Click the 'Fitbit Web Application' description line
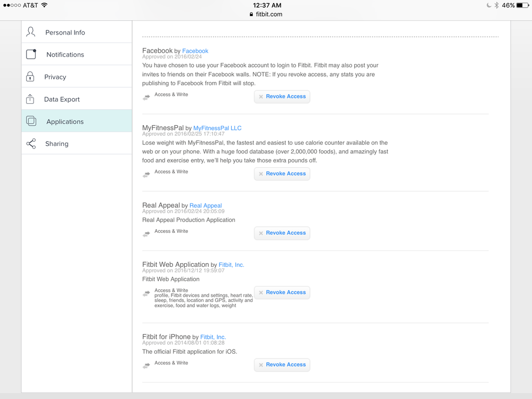The width and height of the screenshot is (532, 399). click(x=170, y=279)
